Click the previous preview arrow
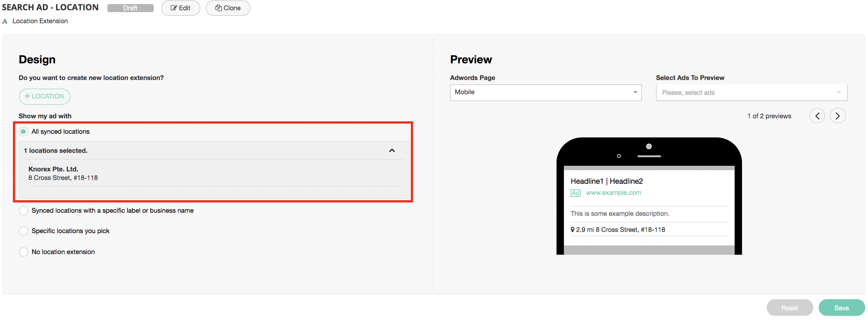868x320 pixels. pyautogui.click(x=817, y=116)
